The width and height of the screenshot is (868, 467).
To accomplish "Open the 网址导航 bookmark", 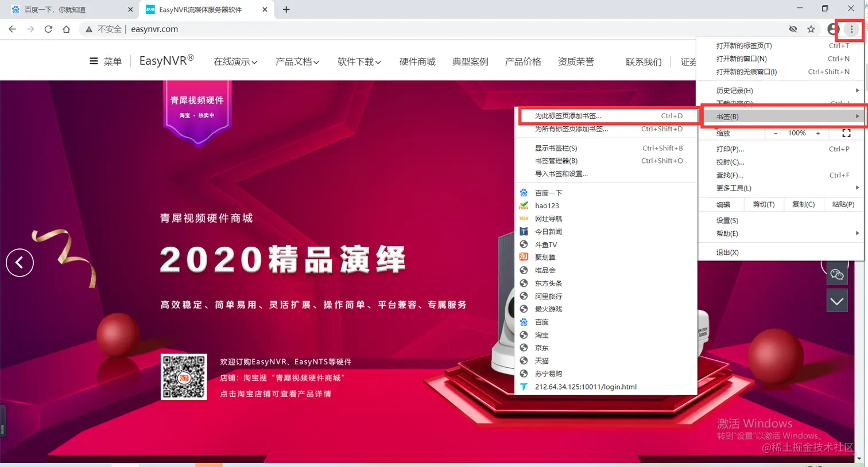I will 606,219.
